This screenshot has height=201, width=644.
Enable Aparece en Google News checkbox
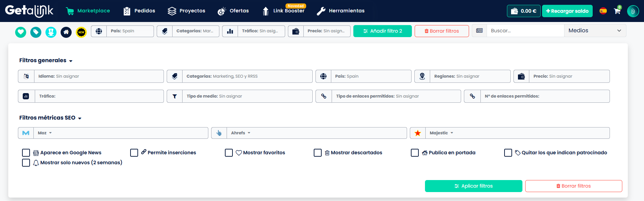click(x=26, y=153)
